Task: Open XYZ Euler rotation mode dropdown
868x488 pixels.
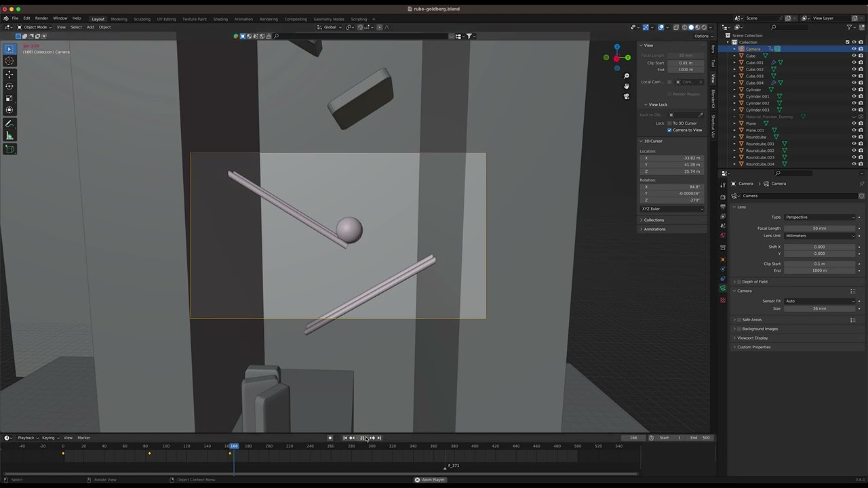Action: [672, 209]
